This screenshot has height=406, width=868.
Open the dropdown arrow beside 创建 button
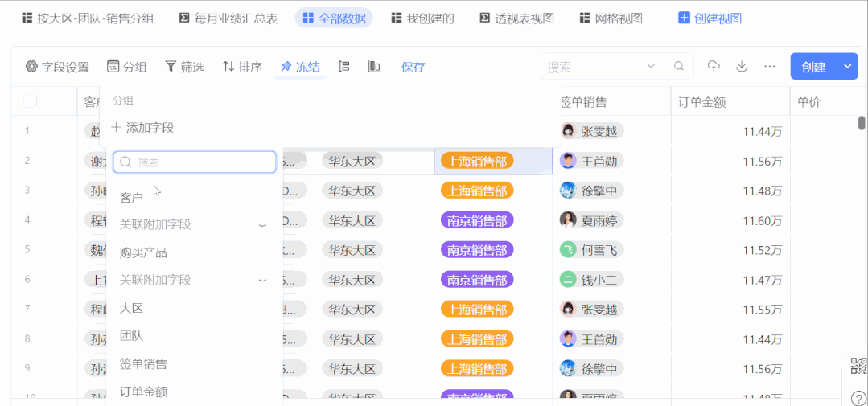click(848, 67)
